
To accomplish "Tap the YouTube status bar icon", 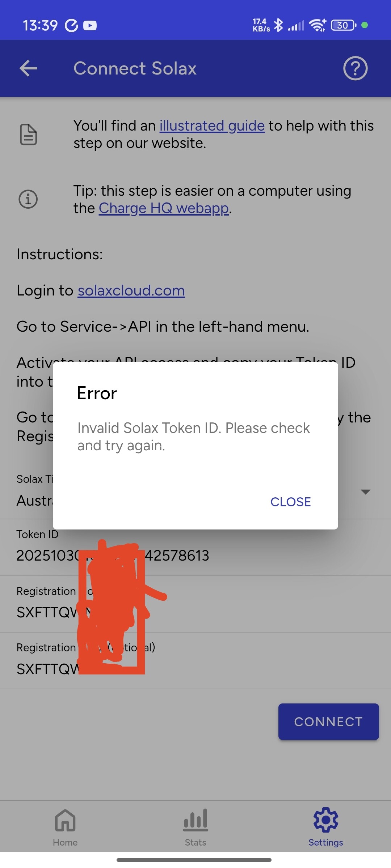I will coord(90,25).
